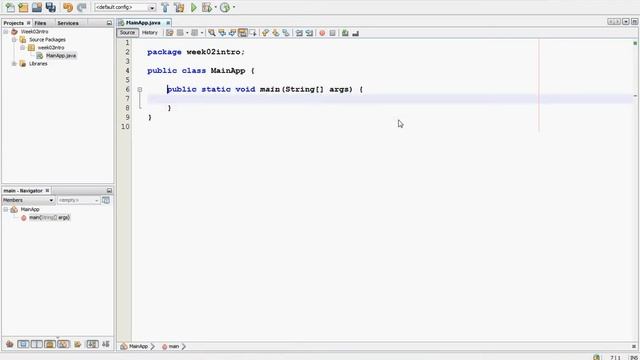Image resolution: width=640 pixels, height=360 pixels.
Task: Click the Save All icon
Action: pos(51,7)
